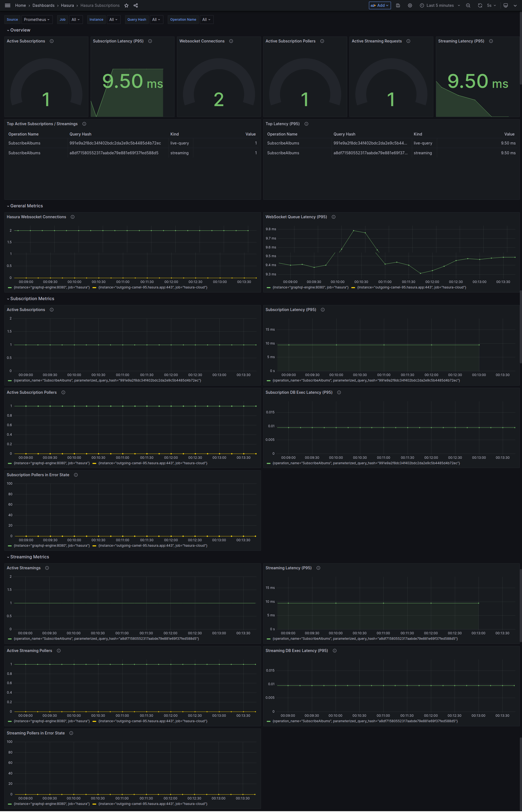This screenshot has width=522, height=812.
Task: Sort Top Latency table by Value
Action: click(x=509, y=134)
